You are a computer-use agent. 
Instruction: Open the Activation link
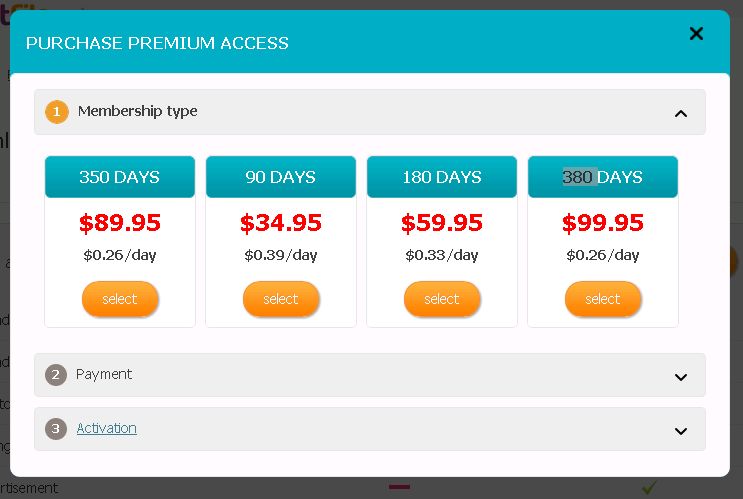[107, 428]
